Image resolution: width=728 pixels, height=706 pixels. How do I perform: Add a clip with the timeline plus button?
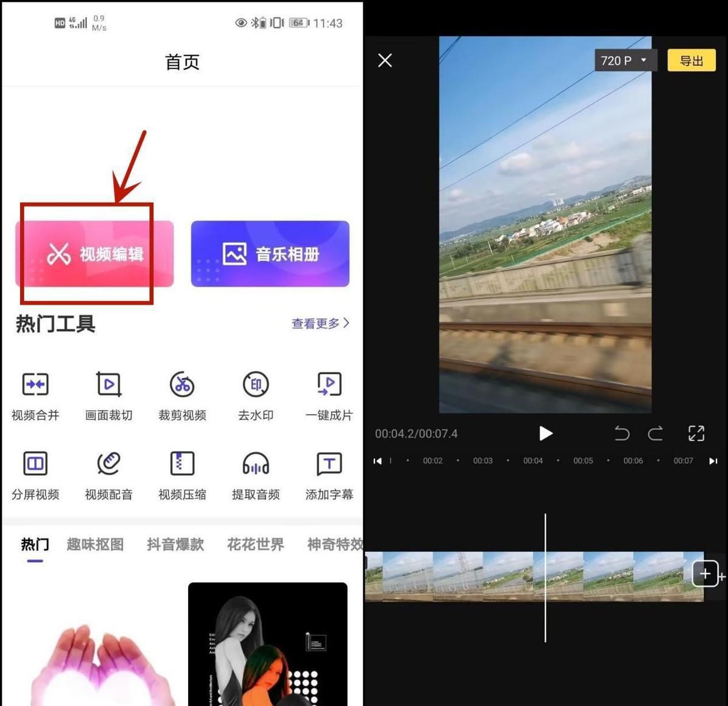[705, 574]
